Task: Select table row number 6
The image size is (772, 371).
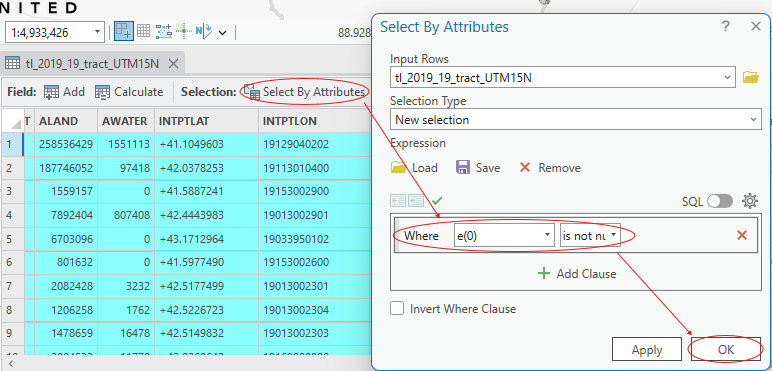Action: point(12,263)
